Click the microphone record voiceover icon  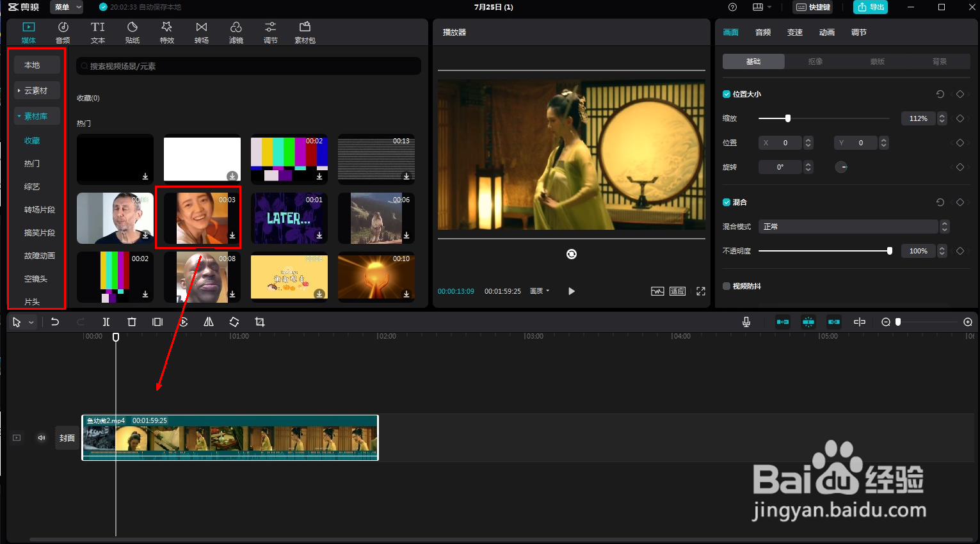[x=746, y=322]
